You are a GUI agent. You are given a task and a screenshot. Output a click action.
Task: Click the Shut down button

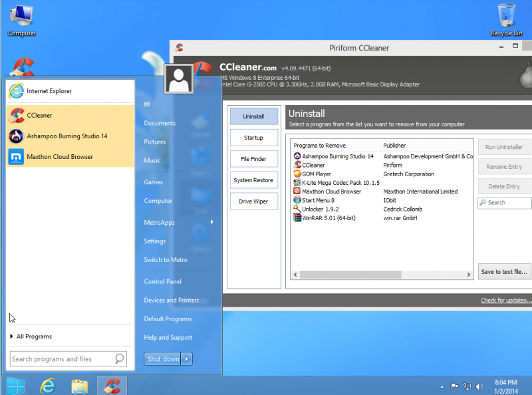[x=163, y=359]
